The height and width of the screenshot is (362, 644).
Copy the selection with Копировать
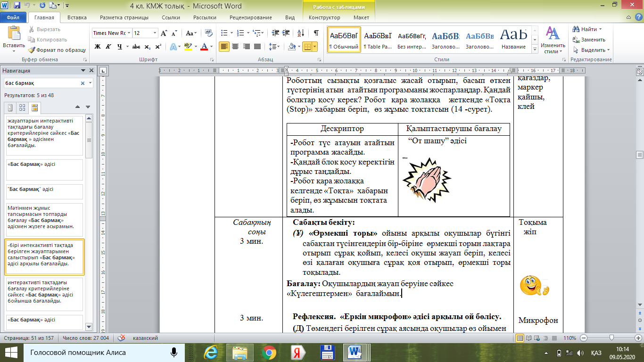(47, 40)
